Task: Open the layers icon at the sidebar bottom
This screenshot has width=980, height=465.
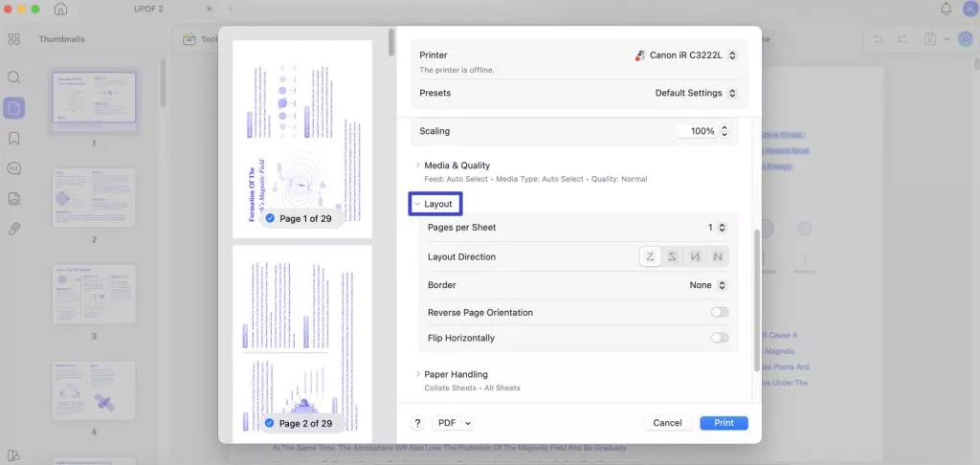Action: [x=13, y=454]
